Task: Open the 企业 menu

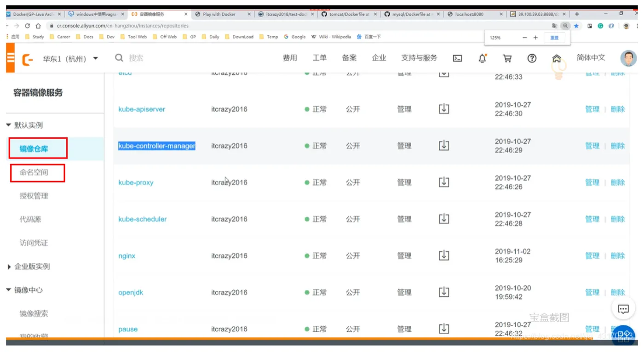Action: pos(379,58)
